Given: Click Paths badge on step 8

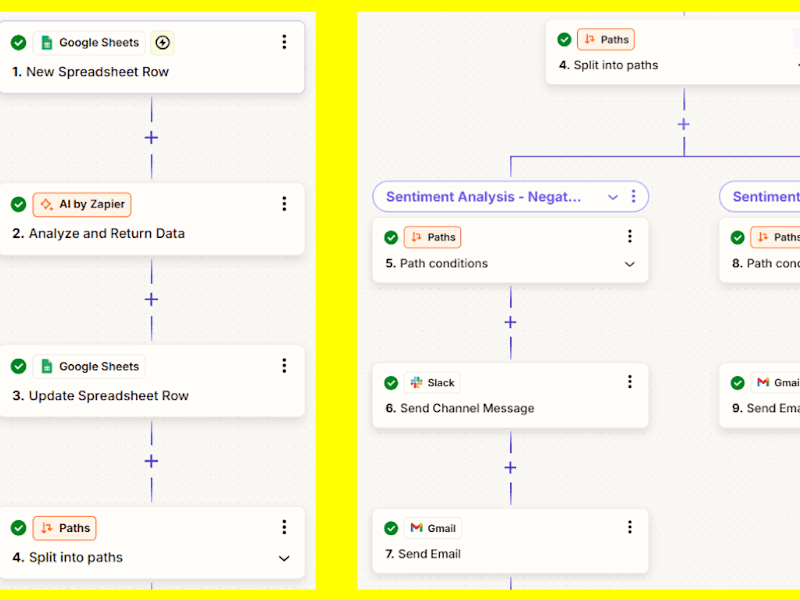Looking at the screenshot, I should tap(776, 237).
